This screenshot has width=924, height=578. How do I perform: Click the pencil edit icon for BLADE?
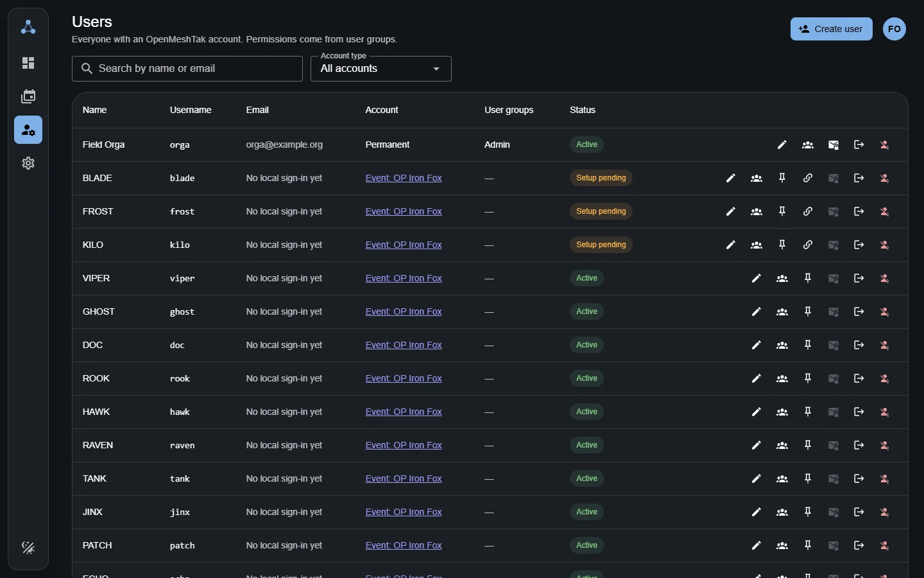pos(731,179)
